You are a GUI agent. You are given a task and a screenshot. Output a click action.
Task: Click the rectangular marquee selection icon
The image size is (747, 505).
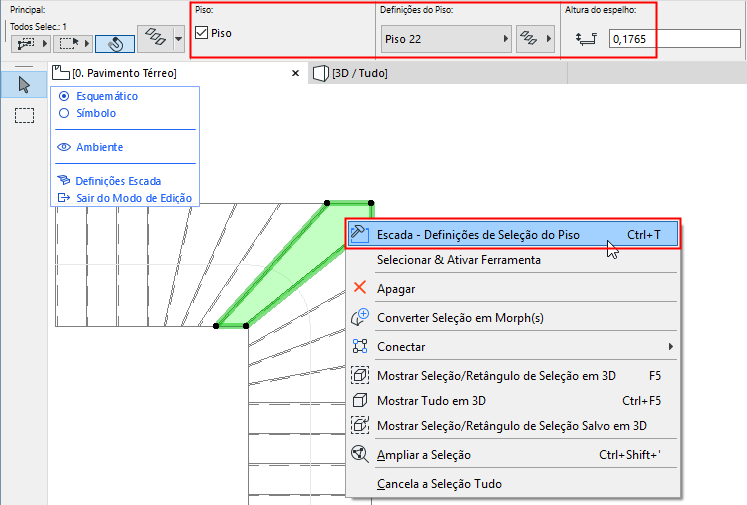pyautogui.click(x=68, y=44)
